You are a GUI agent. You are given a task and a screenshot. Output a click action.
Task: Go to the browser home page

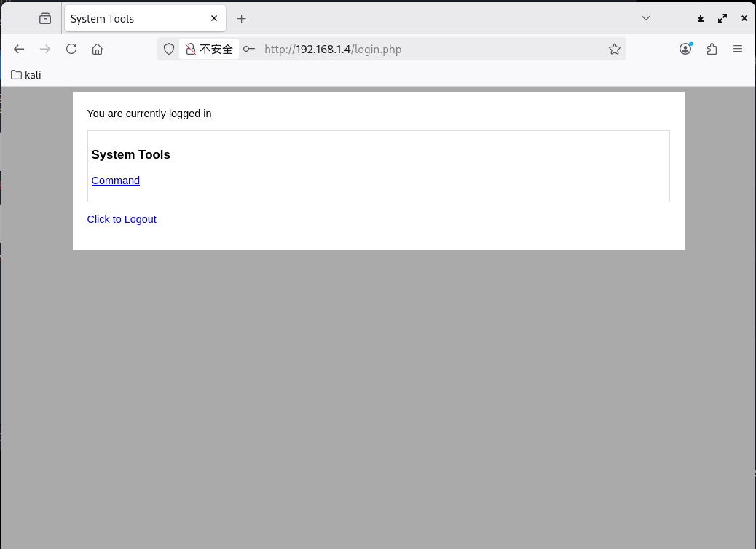click(x=97, y=49)
